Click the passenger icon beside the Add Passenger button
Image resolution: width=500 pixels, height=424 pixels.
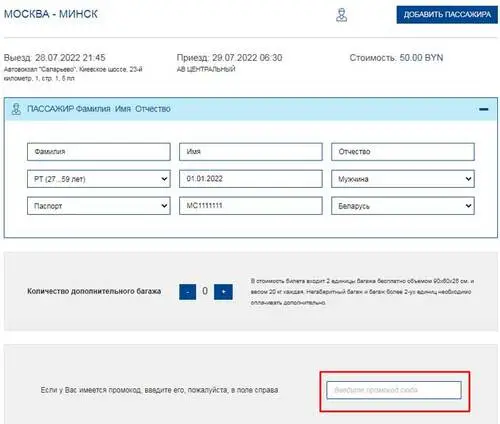click(341, 15)
